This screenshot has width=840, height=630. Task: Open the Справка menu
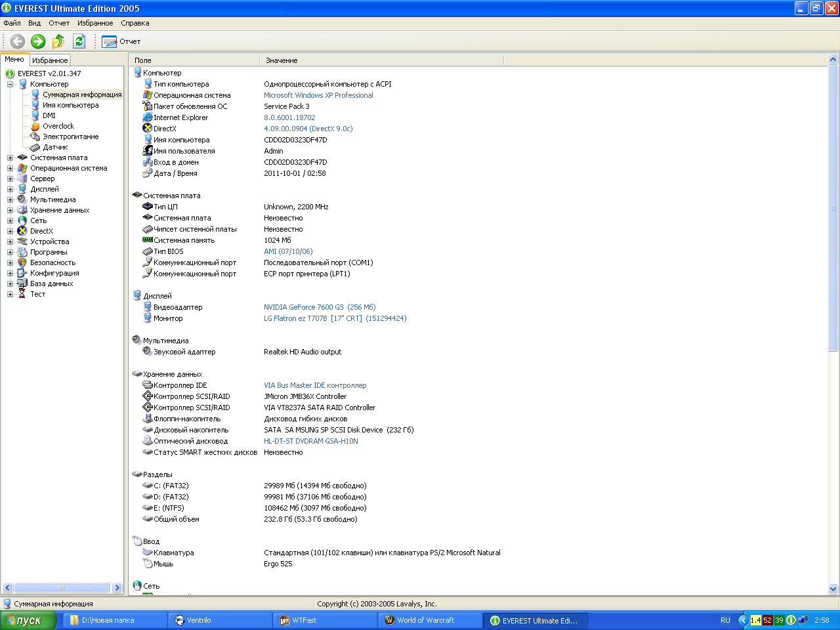[135, 23]
